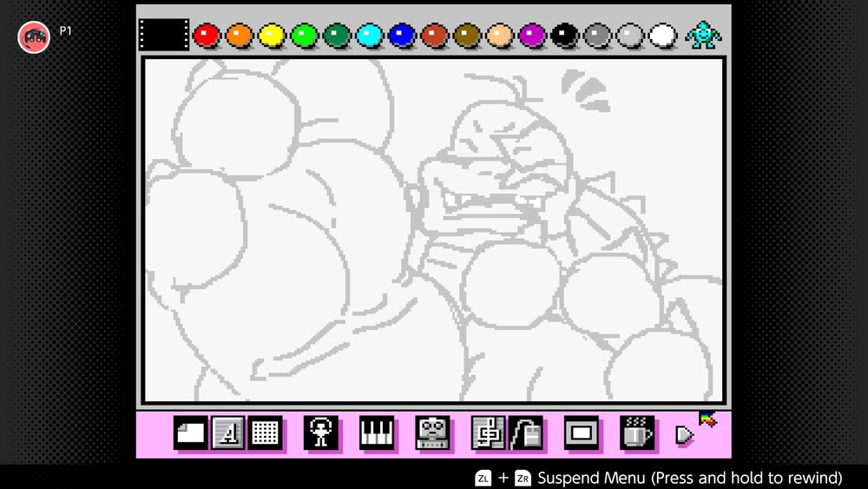This screenshot has width=868, height=489.
Task: Select the red paint color
Action: [x=207, y=36]
